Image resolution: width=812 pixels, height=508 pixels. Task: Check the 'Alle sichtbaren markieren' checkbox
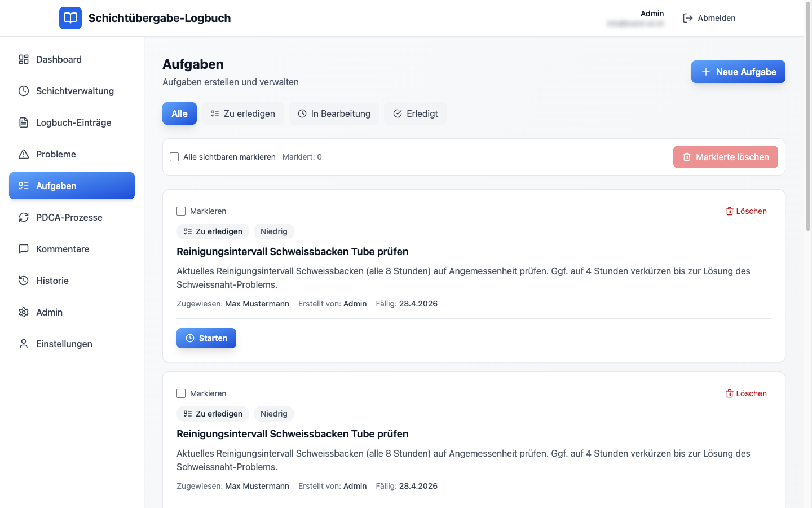click(x=174, y=157)
